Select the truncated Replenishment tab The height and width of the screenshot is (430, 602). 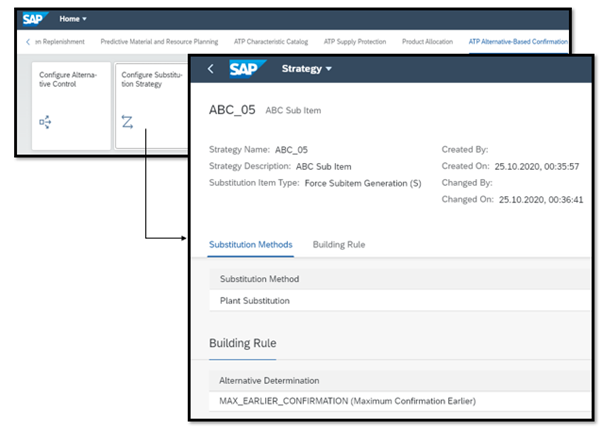point(59,41)
